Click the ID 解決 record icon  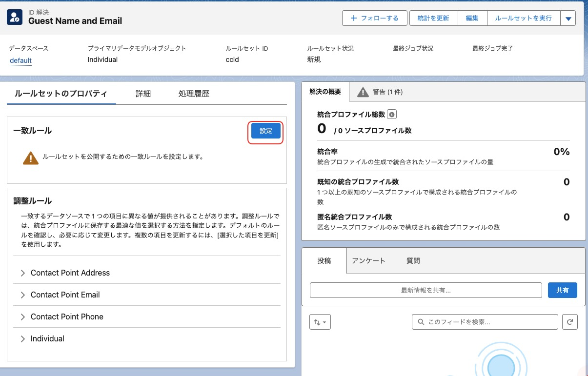click(x=15, y=18)
